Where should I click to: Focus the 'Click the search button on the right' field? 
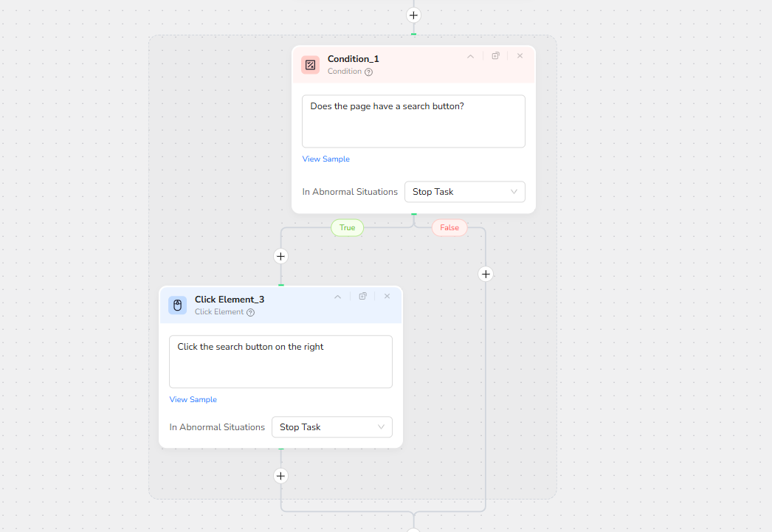click(x=280, y=362)
